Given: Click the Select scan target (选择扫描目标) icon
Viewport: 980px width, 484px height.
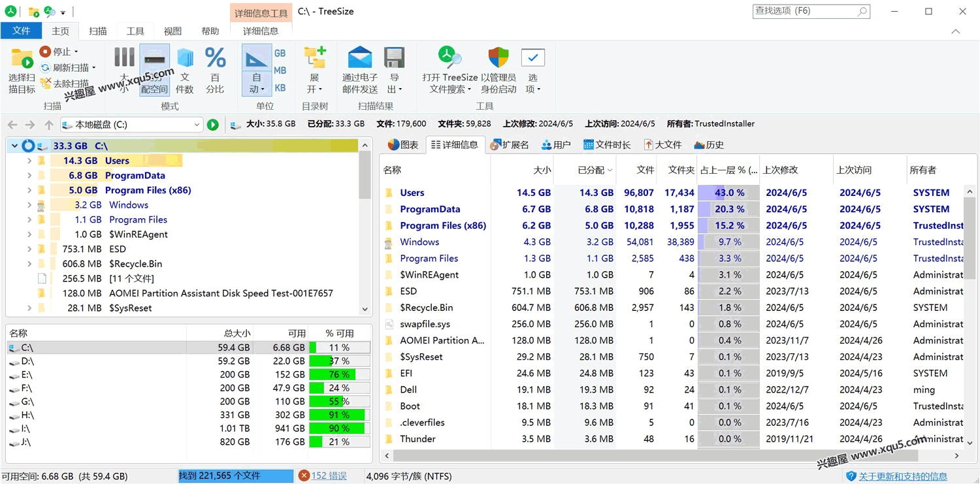Looking at the screenshot, I should [22, 59].
